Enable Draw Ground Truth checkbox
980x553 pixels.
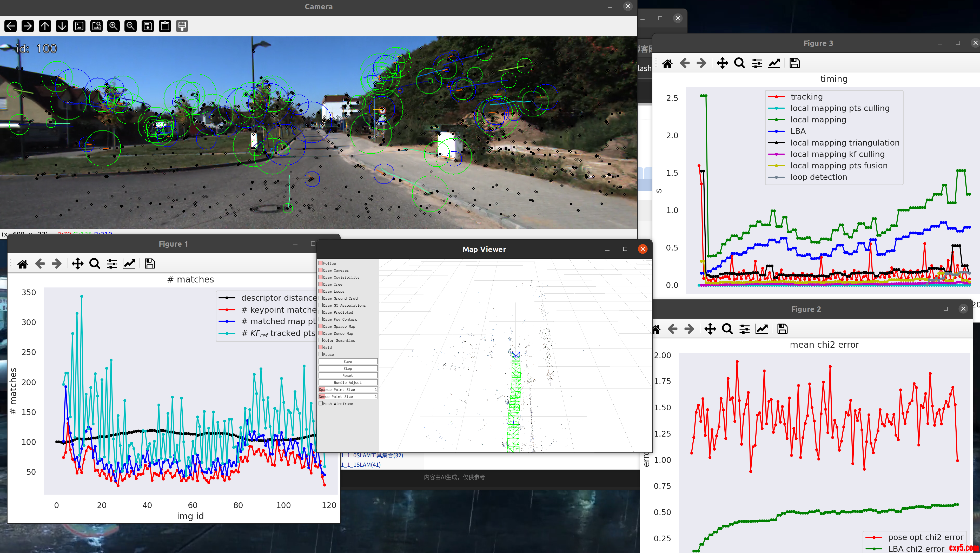[321, 298]
